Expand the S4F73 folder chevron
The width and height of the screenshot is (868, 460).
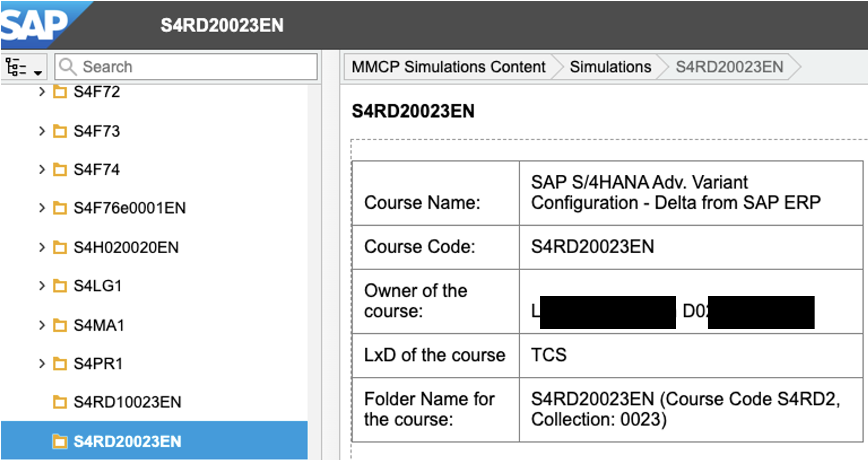pyautogui.click(x=42, y=131)
